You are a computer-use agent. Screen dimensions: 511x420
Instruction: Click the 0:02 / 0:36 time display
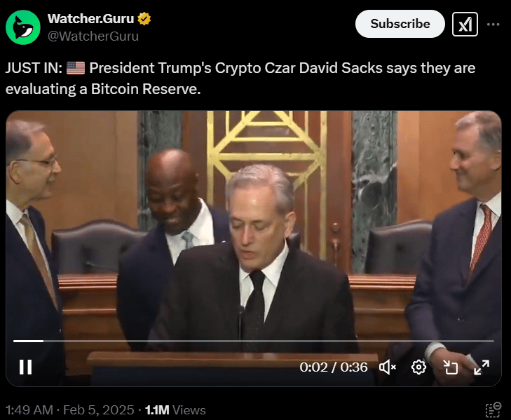pyautogui.click(x=334, y=367)
